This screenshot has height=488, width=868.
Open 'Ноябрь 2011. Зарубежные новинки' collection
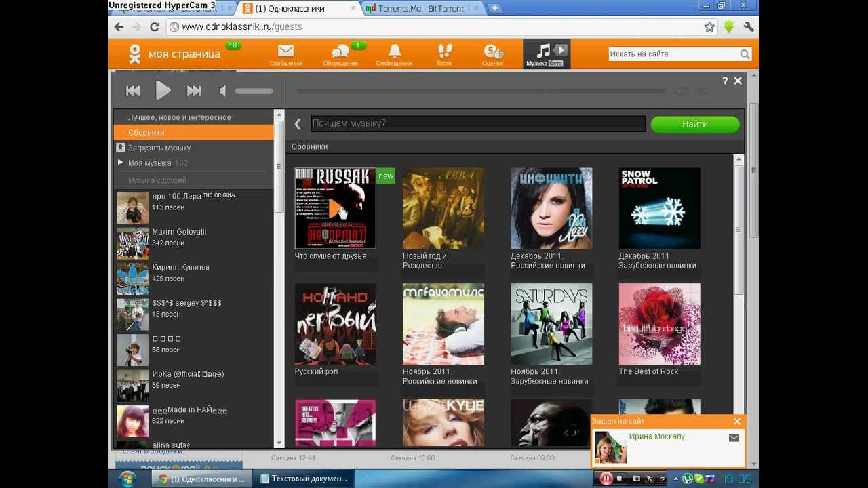pyautogui.click(x=551, y=324)
